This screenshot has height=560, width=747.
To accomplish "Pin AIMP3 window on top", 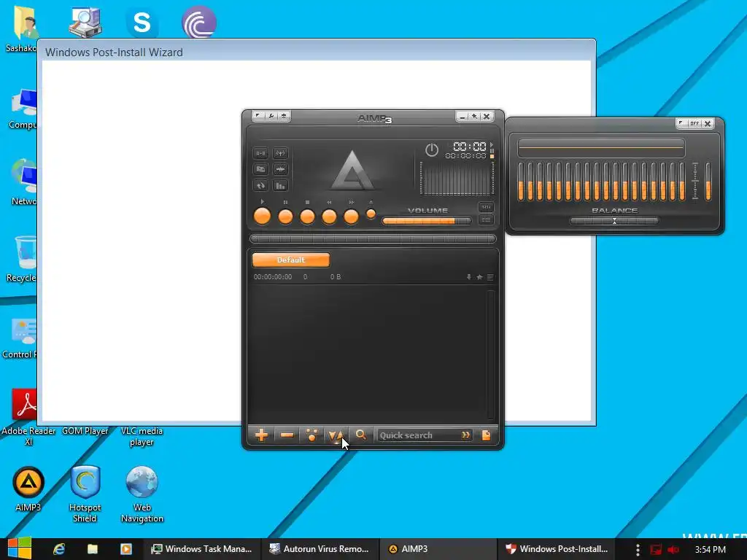I will (474, 116).
